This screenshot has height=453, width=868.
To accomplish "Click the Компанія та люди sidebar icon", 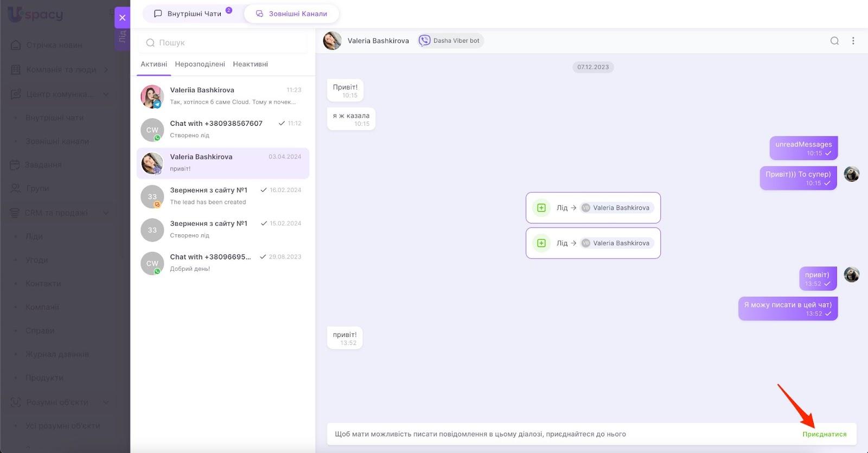I will coord(16,69).
